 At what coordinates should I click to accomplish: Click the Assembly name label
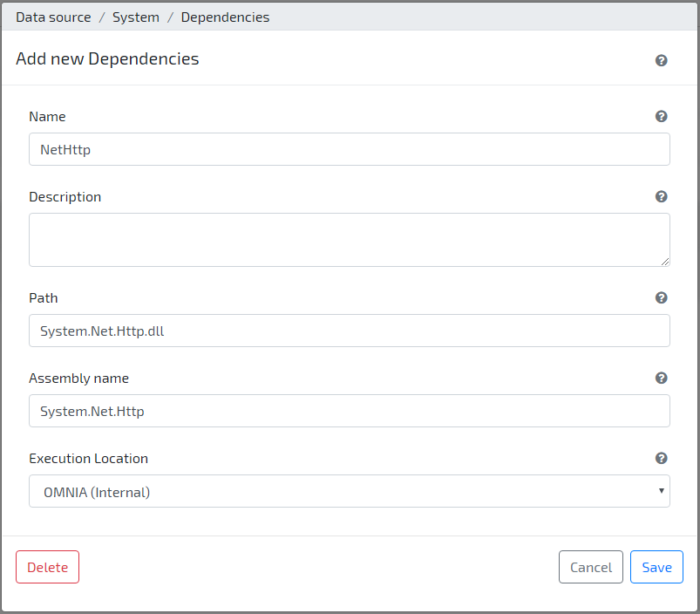point(79,379)
